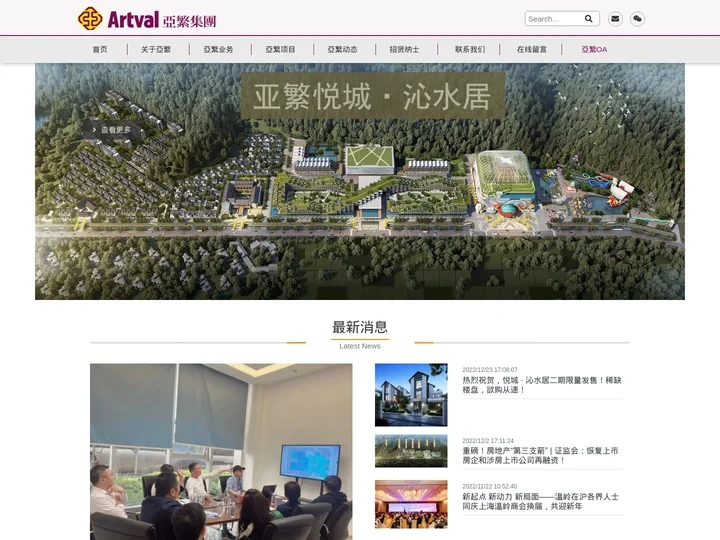Click the 查看更多 banner button

[x=112, y=129]
